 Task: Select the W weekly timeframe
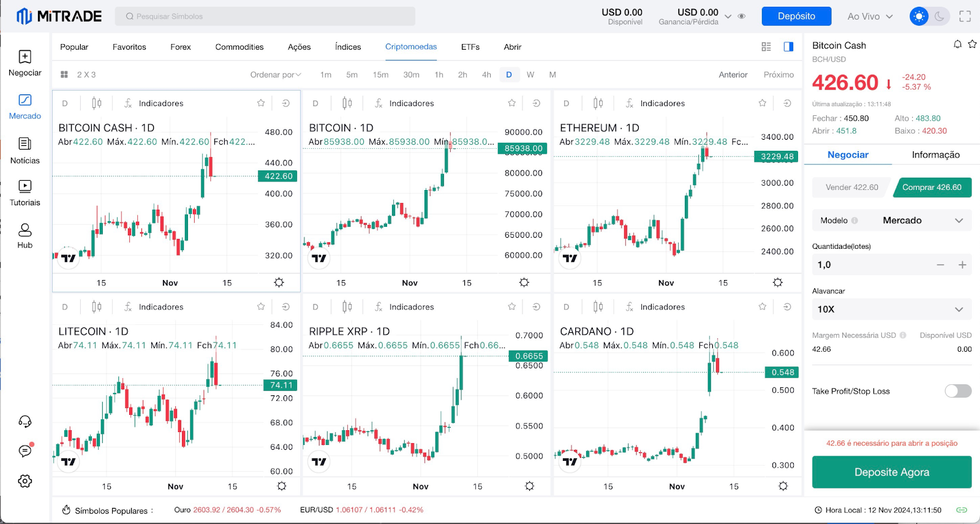(530, 75)
